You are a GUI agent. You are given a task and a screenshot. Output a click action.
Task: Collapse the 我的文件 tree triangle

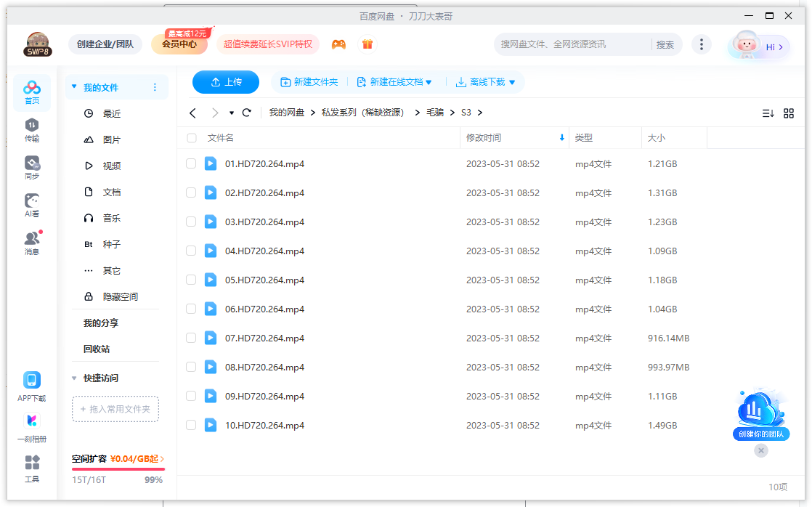coord(74,87)
